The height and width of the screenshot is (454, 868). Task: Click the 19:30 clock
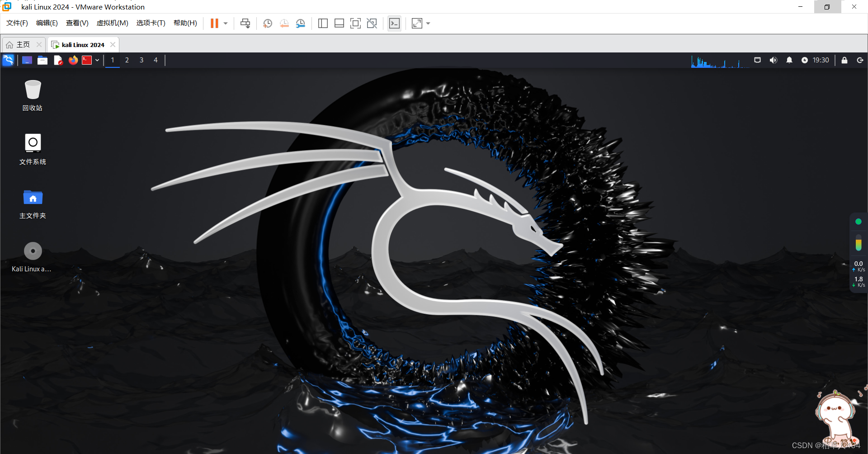point(821,60)
